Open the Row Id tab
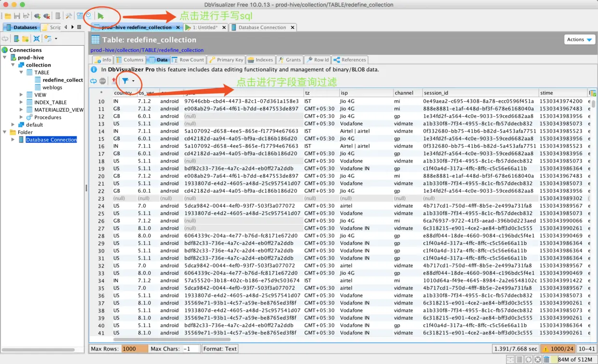Image resolution: width=598 pixels, height=364 pixels. [317, 60]
